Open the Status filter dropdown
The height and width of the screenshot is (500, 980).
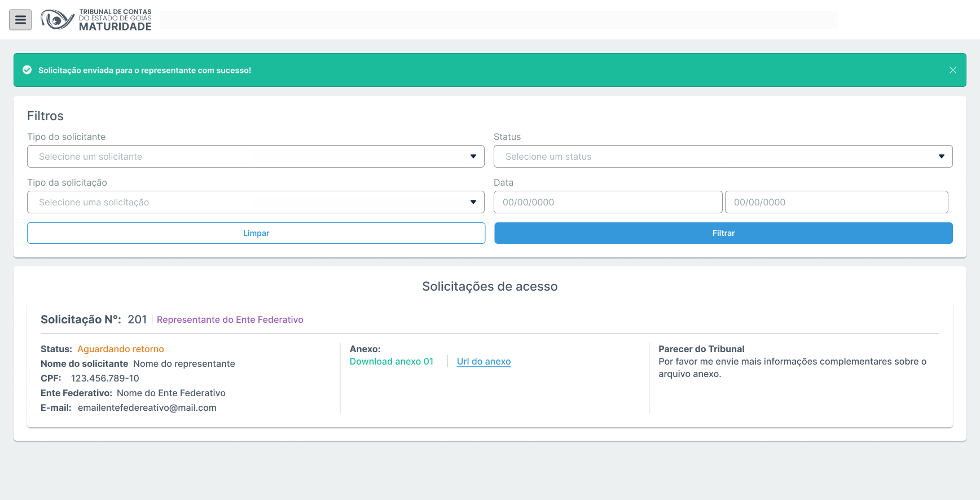coord(723,156)
